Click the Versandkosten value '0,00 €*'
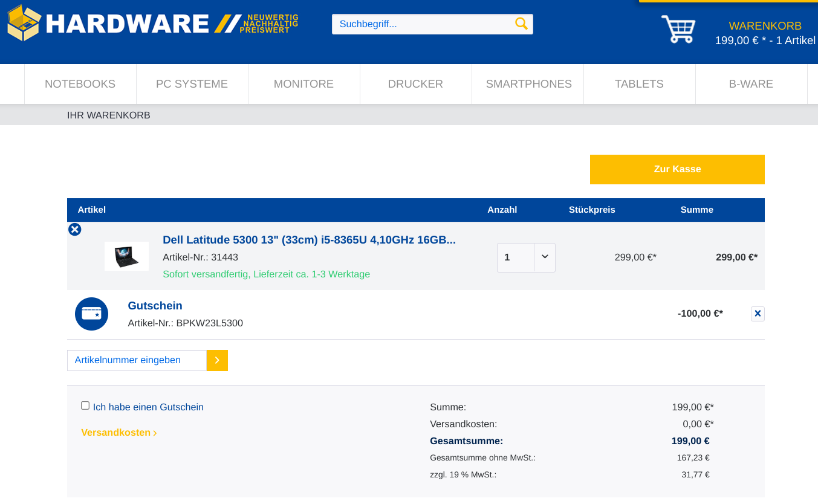818x504 pixels. [698, 424]
